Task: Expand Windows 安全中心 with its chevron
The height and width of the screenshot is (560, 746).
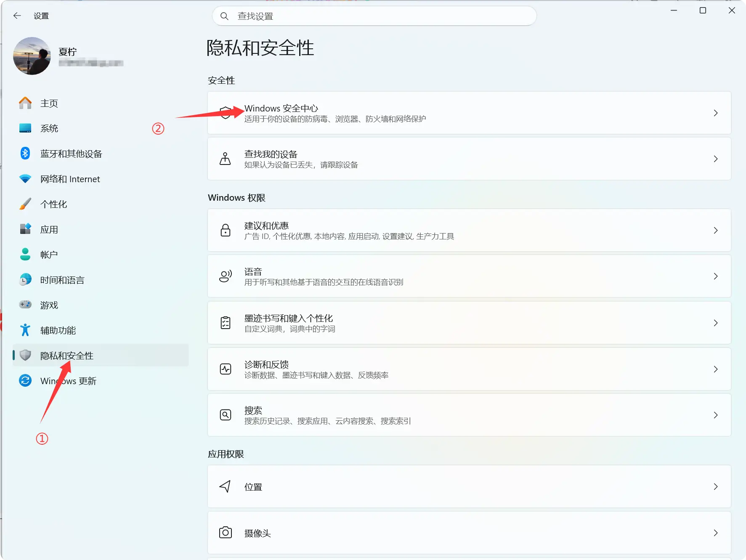Action: [x=715, y=113]
